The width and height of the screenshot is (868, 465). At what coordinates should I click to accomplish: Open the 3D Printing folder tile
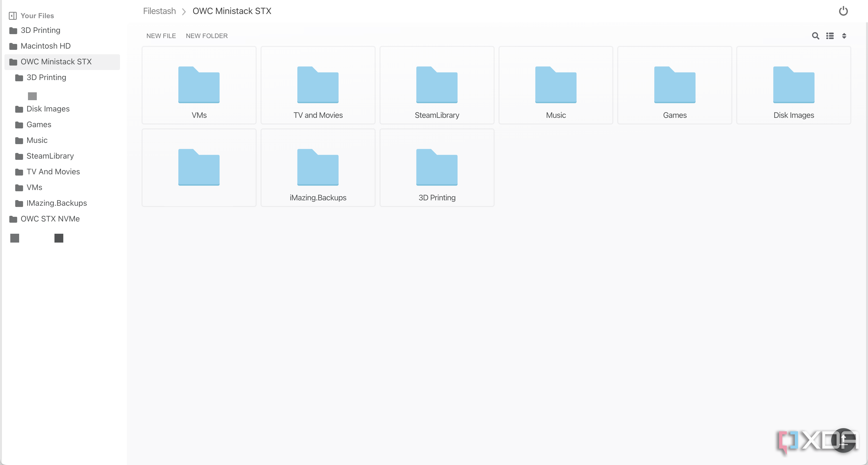pyautogui.click(x=437, y=168)
